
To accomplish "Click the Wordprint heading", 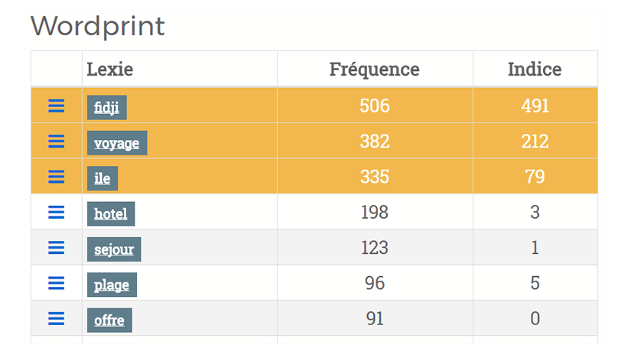I will [x=98, y=26].
